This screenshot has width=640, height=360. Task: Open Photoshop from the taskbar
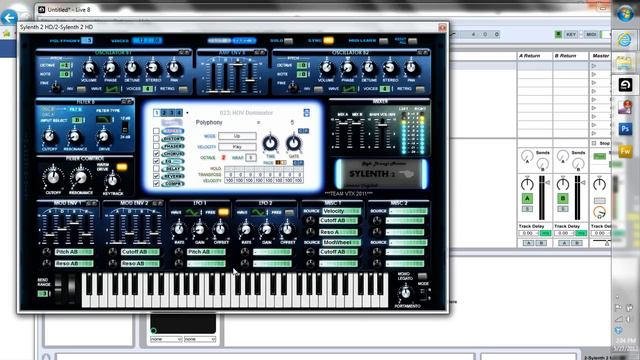click(x=625, y=129)
